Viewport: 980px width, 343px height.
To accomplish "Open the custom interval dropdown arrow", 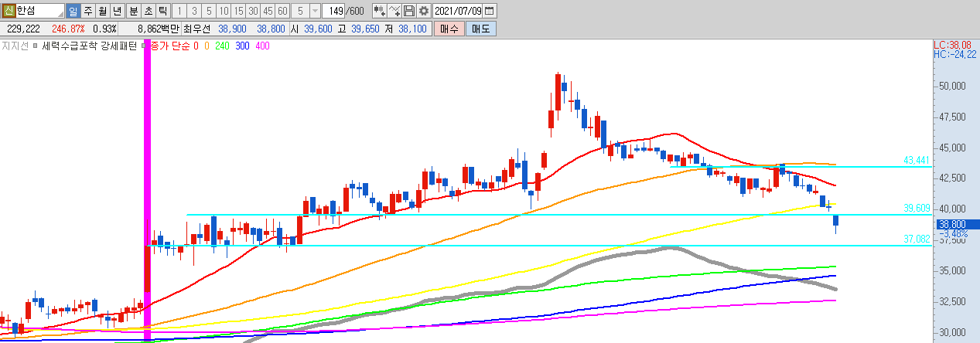I will point(315,12).
